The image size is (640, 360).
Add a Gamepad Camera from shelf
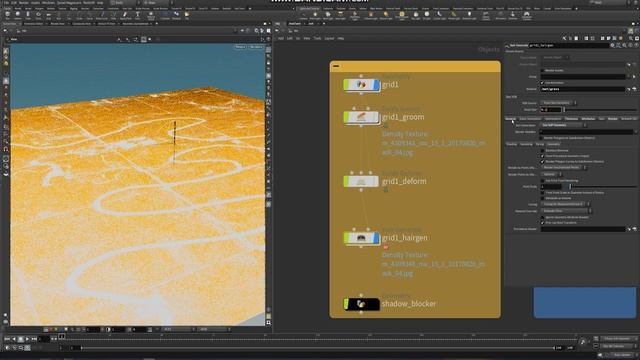pos(527,15)
